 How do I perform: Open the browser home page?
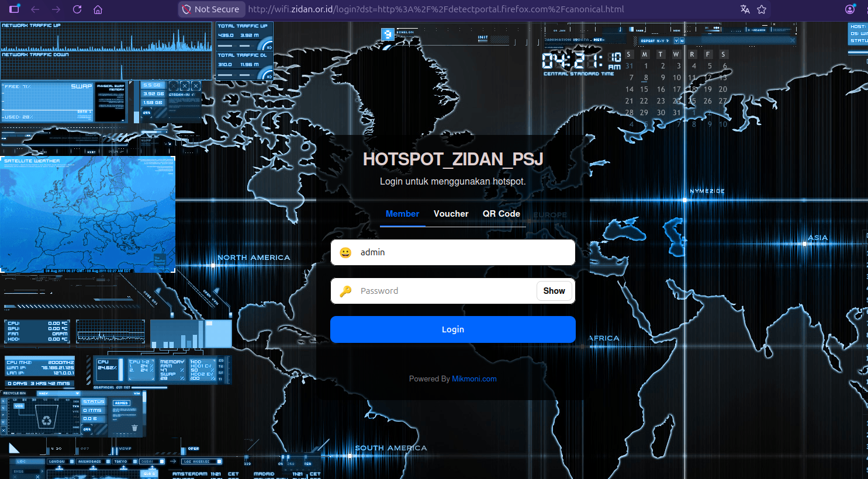pos(98,9)
